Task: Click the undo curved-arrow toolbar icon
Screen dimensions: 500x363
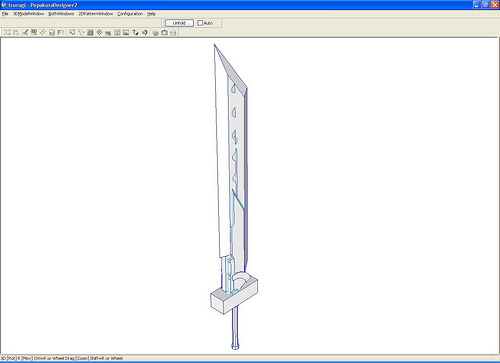Action: [x=144, y=32]
